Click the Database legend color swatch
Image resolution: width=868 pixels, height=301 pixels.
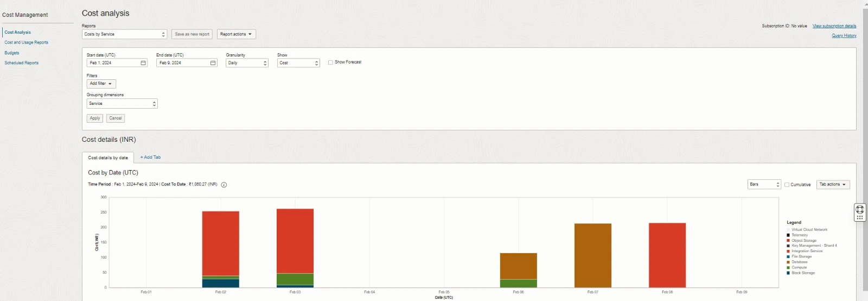[788, 262]
